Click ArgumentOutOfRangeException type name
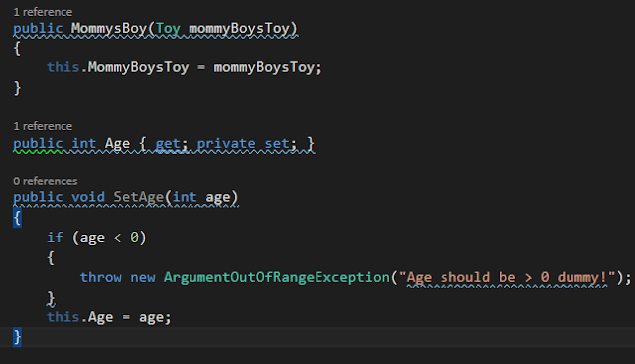This screenshot has height=364, width=635. [x=277, y=278]
